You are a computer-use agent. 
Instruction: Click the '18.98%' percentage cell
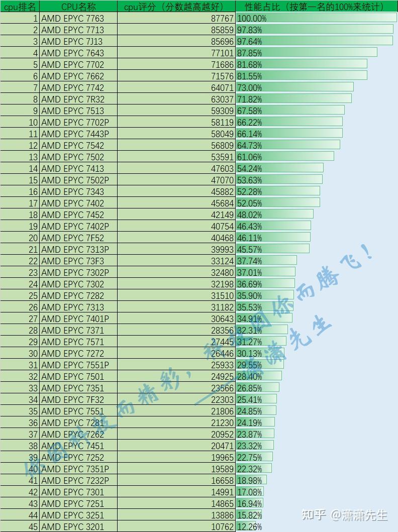click(316, 480)
